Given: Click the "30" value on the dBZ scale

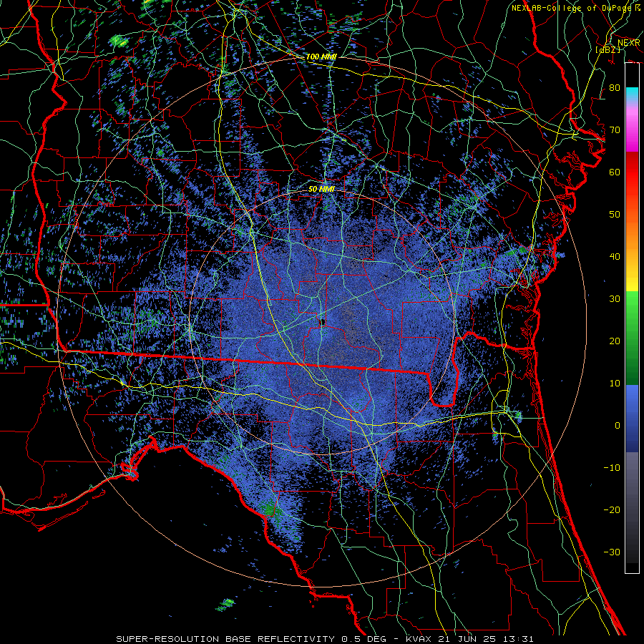Looking at the screenshot, I should click(615, 298).
